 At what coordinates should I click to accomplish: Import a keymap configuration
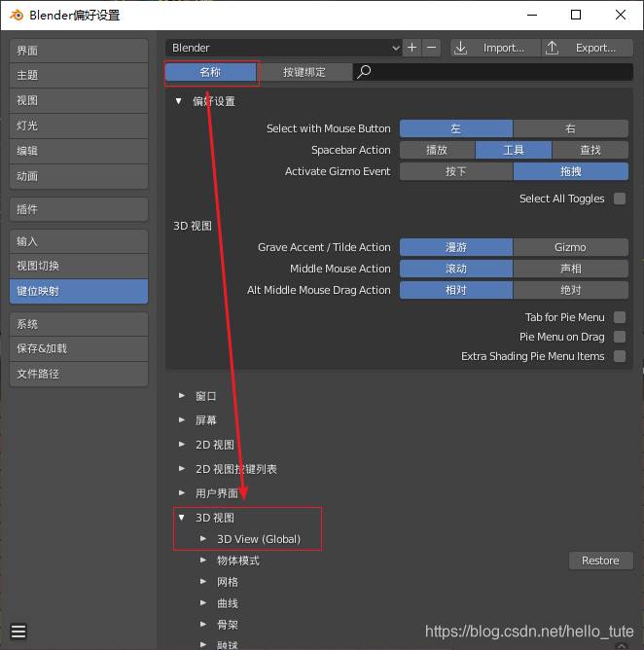point(495,48)
